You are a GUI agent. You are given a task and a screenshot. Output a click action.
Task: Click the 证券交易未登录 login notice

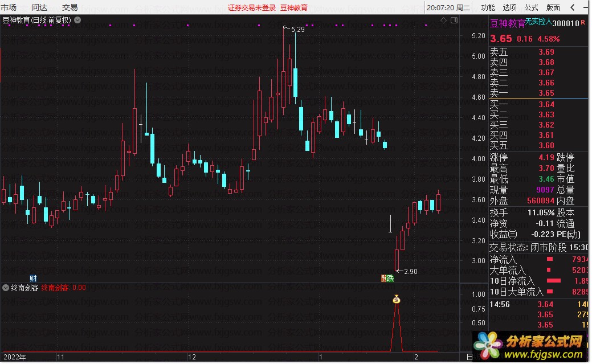[x=252, y=7]
